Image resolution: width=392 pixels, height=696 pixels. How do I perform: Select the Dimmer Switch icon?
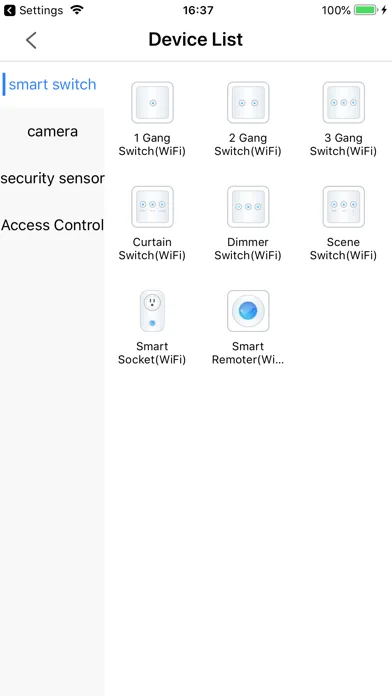pos(248,207)
